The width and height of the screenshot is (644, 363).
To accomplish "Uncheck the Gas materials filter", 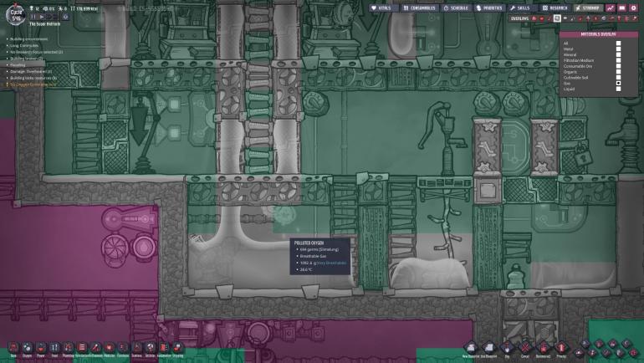I will click(619, 83).
